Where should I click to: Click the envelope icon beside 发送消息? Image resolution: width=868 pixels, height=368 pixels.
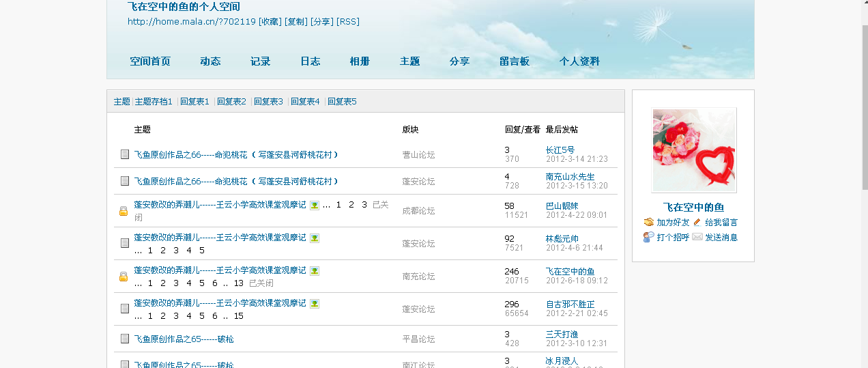click(697, 237)
